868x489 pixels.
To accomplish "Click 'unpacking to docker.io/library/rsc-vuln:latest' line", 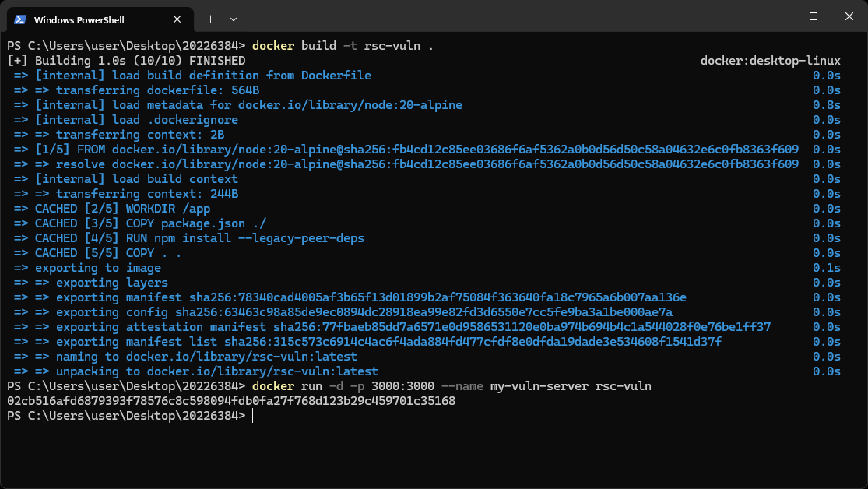I will (196, 371).
